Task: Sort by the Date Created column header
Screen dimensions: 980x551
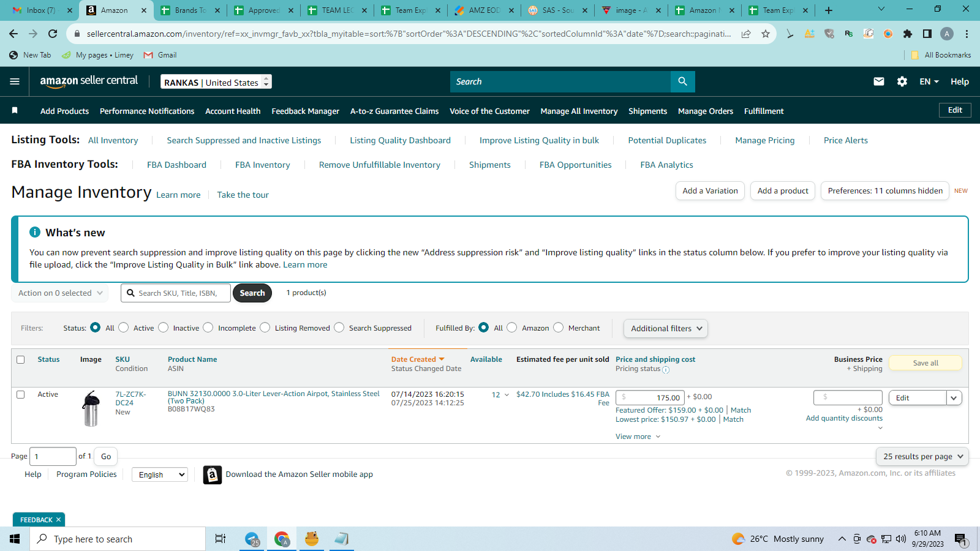Action: pyautogui.click(x=418, y=359)
